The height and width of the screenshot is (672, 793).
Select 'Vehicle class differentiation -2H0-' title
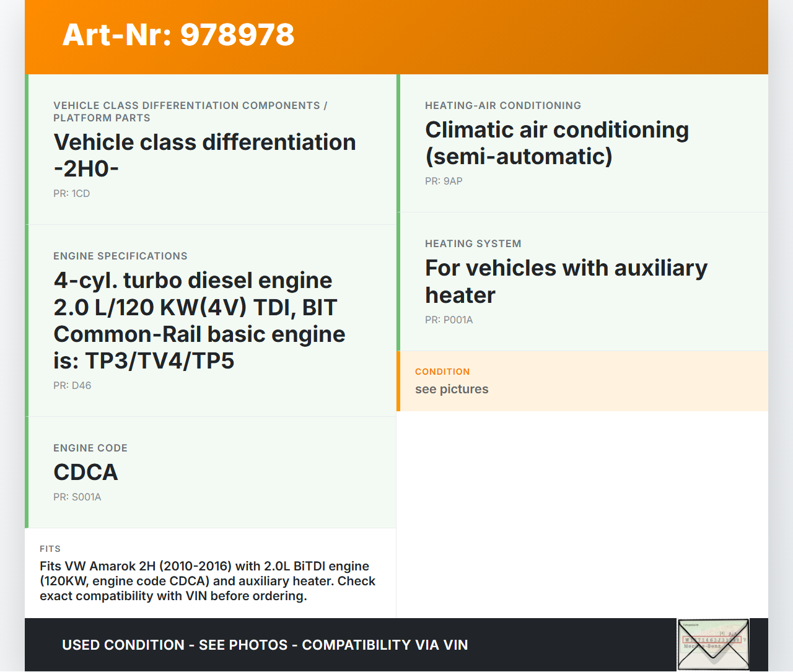204,155
